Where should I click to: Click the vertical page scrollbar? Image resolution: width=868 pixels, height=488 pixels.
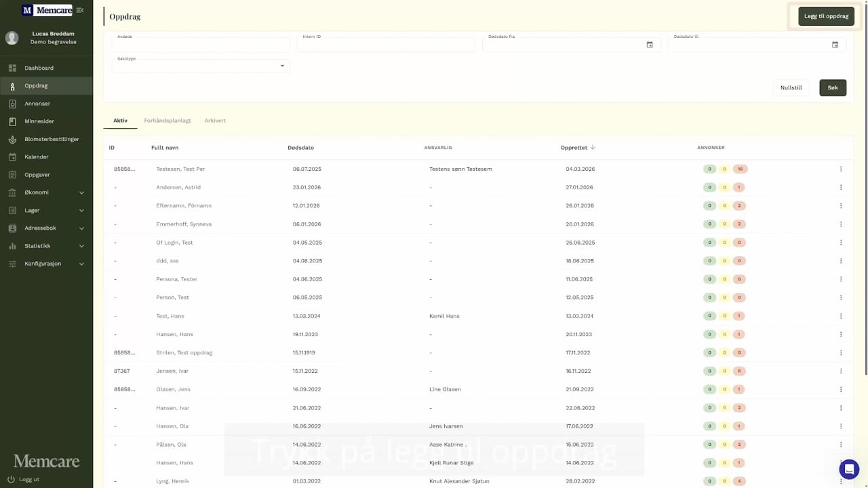tap(865, 188)
